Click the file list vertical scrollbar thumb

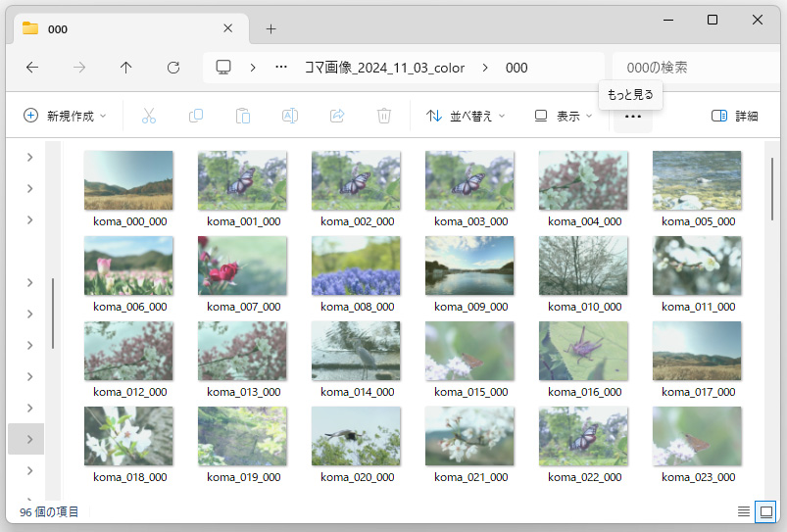[772, 189]
